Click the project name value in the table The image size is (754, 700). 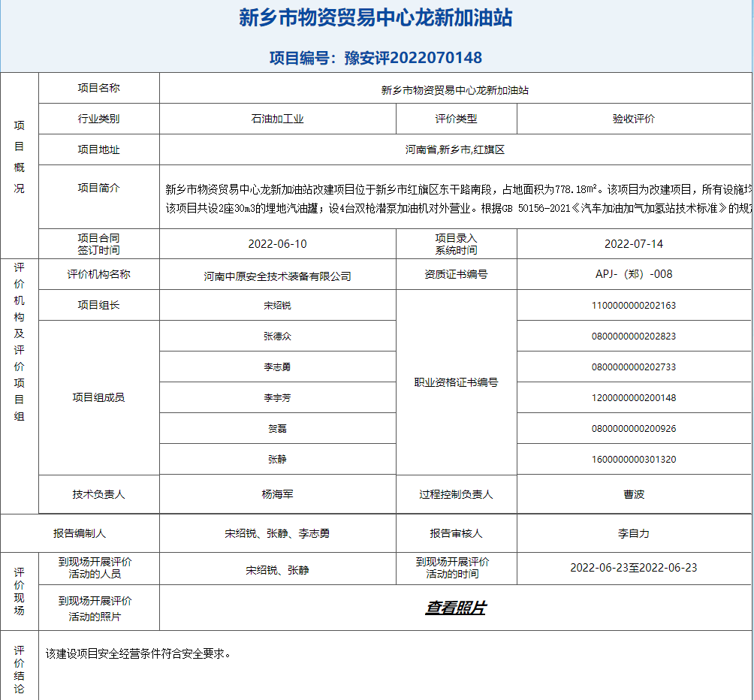tap(455, 90)
